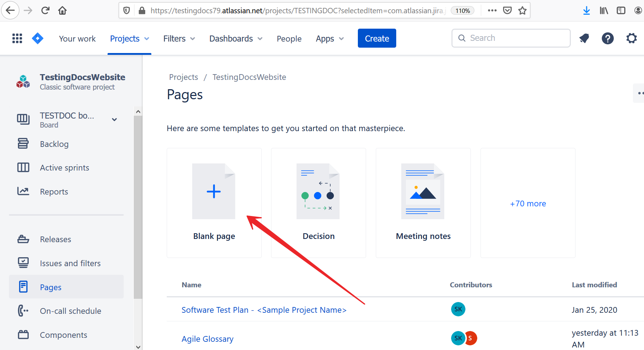The width and height of the screenshot is (644, 350).
Task: Open the app switcher grid icon
Action: point(17,38)
